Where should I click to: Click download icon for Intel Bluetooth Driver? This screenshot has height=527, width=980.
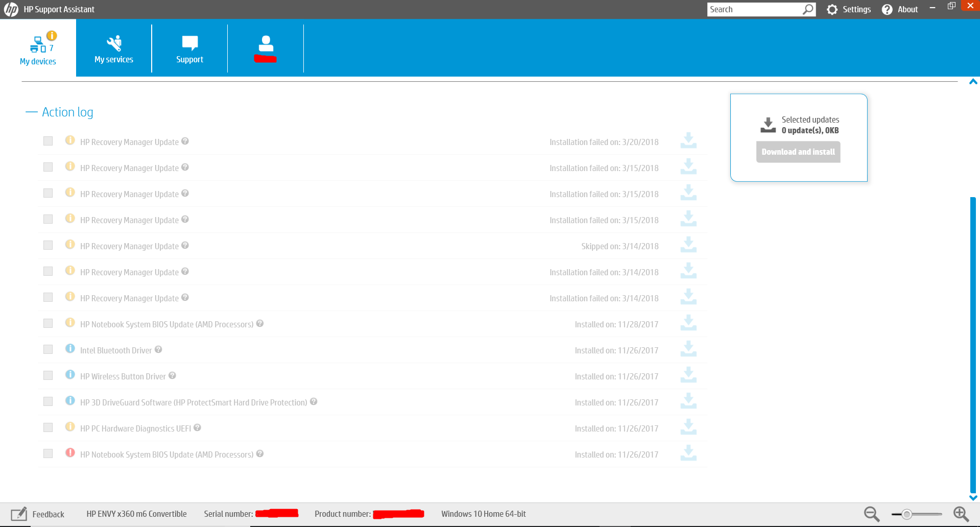click(688, 349)
